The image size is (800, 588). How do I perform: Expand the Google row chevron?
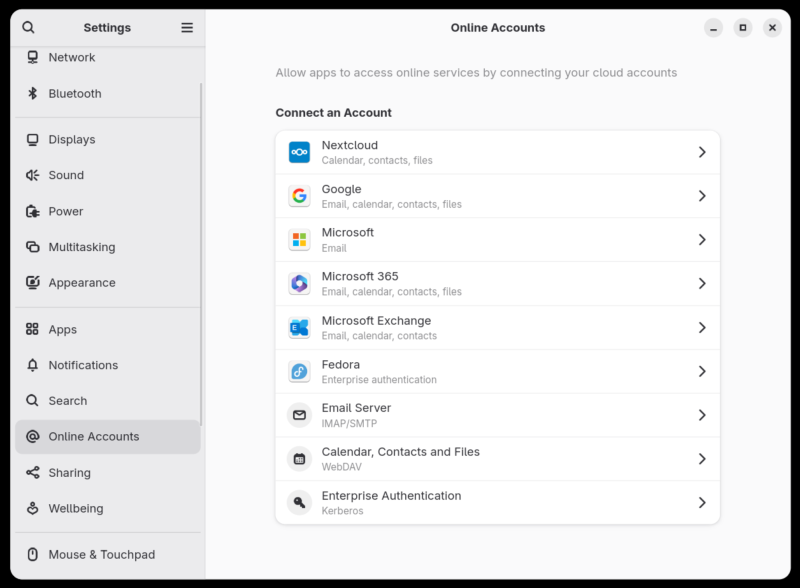point(702,196)
